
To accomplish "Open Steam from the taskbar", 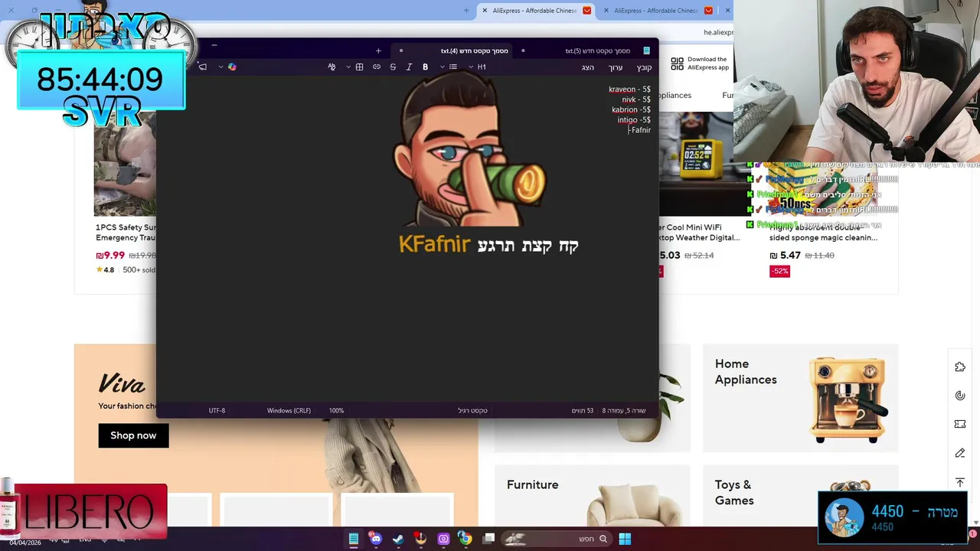I will click(x=398, y=539).
